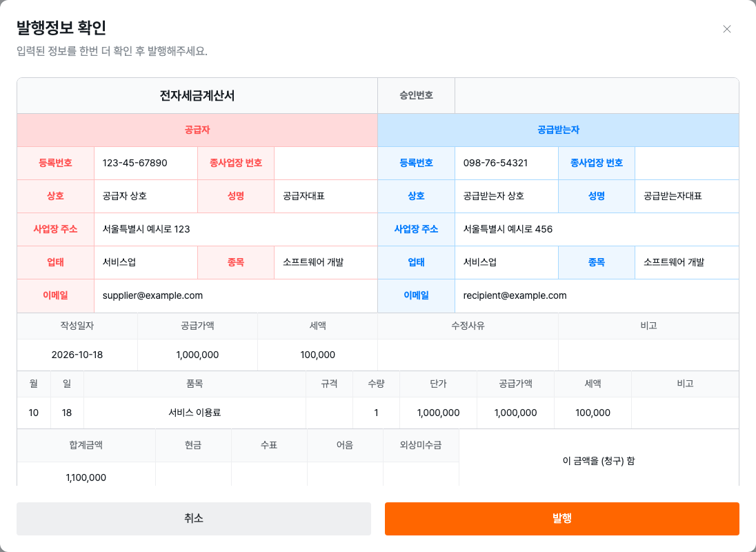Click the 발행정보 확인 dialog title
Viewport: 756px width, 552px height.
[61, 28]
